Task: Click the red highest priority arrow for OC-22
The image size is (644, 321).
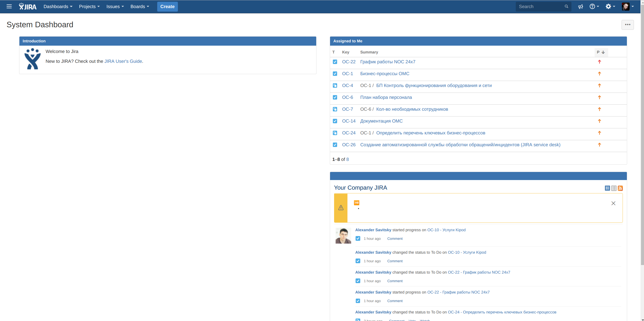Action: click(599, 62)
